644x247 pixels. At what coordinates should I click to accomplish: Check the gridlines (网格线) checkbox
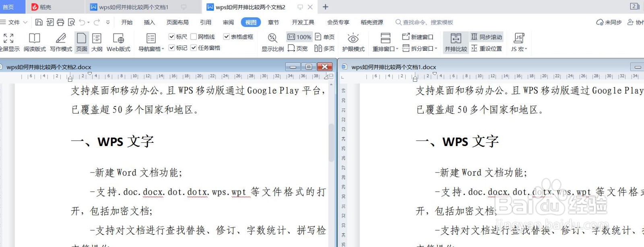tap(194, 37)
